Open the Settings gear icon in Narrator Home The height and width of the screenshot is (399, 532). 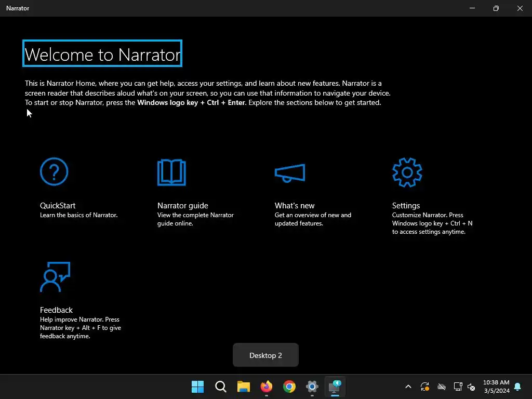407,172
